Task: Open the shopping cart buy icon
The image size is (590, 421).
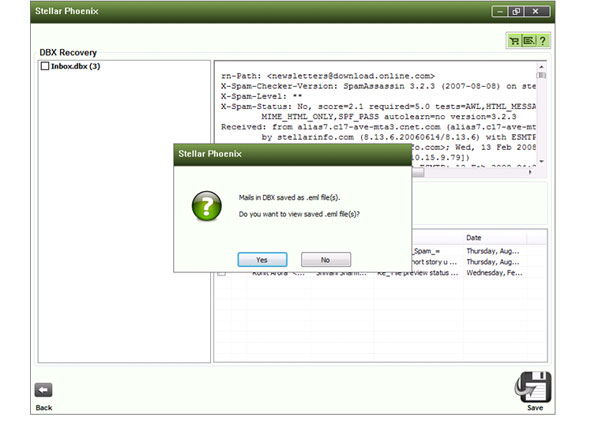Action: [x=514, y=41]
